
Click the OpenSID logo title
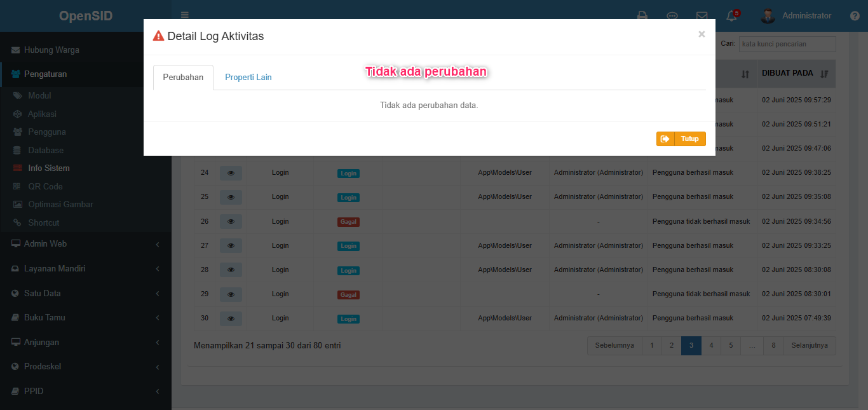86,16
